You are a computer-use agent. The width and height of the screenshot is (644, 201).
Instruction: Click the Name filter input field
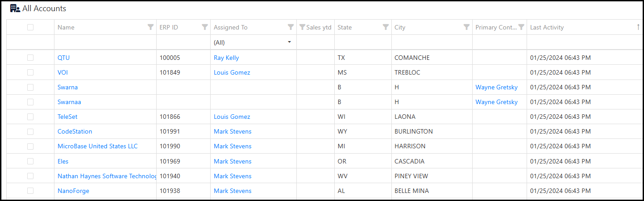(x=105, y=42)
